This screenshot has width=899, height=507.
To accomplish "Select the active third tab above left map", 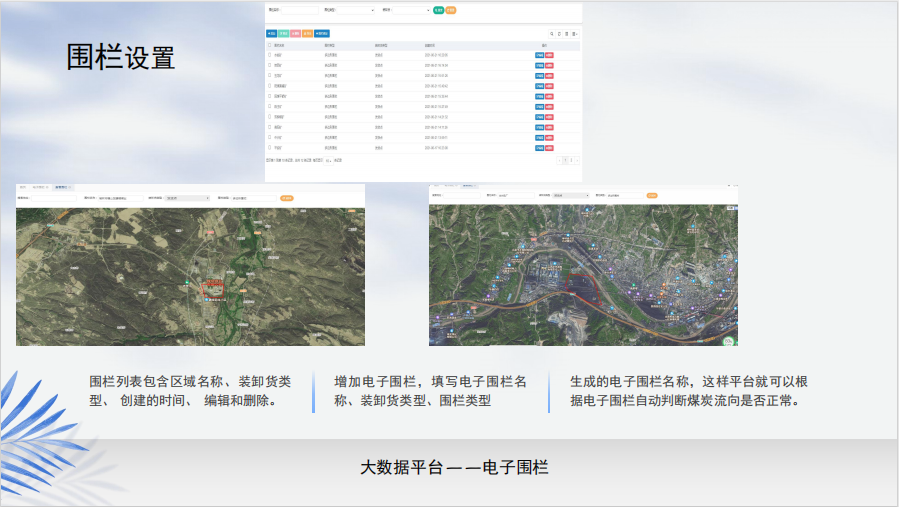I will 63,187.
